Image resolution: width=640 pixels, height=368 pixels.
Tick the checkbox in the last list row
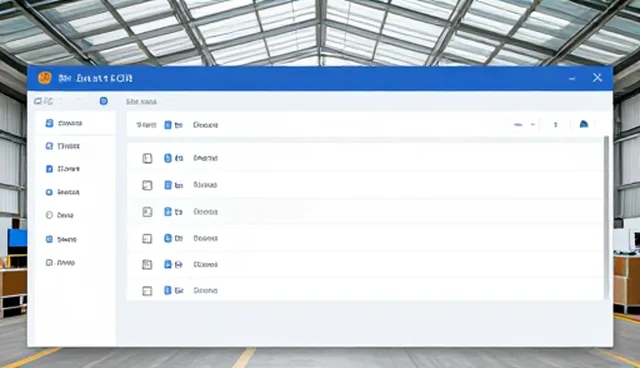click(x=147, y=291)
